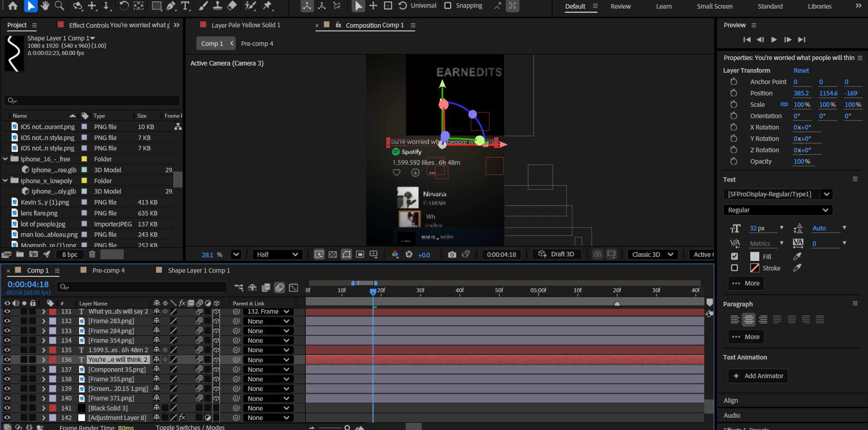Pick the Puppet Pin tool
Image resolution: width=868 pixels, height=430 pixels.
(267, 6)
